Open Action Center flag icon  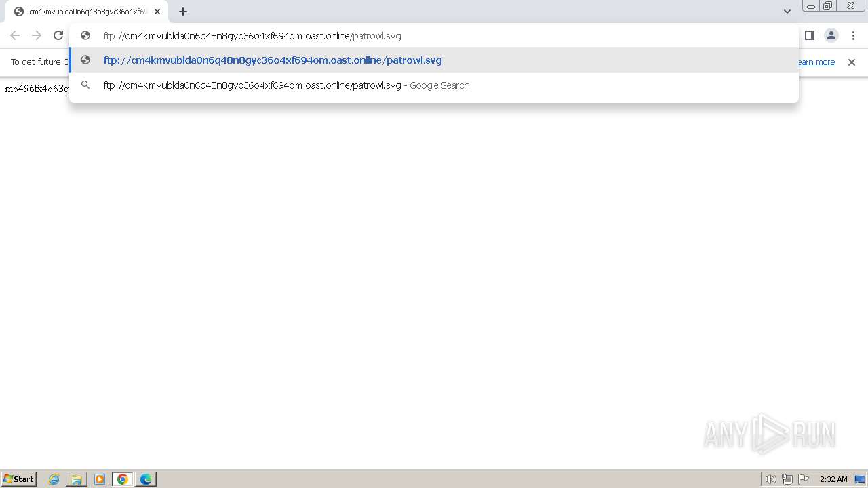pyautogui.click(x=804, y=479)
